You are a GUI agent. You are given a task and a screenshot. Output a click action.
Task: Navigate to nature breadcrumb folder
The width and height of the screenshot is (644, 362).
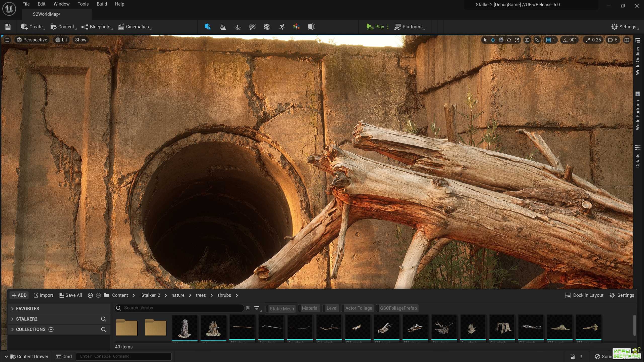(x=178, y=295)
